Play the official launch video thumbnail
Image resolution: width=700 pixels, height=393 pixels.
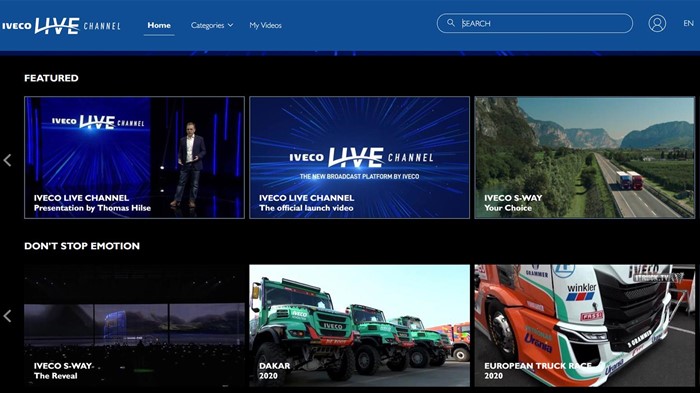click(359, 158)
